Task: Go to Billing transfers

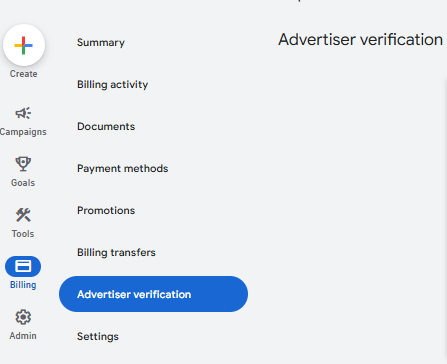Action: (116, 253)
